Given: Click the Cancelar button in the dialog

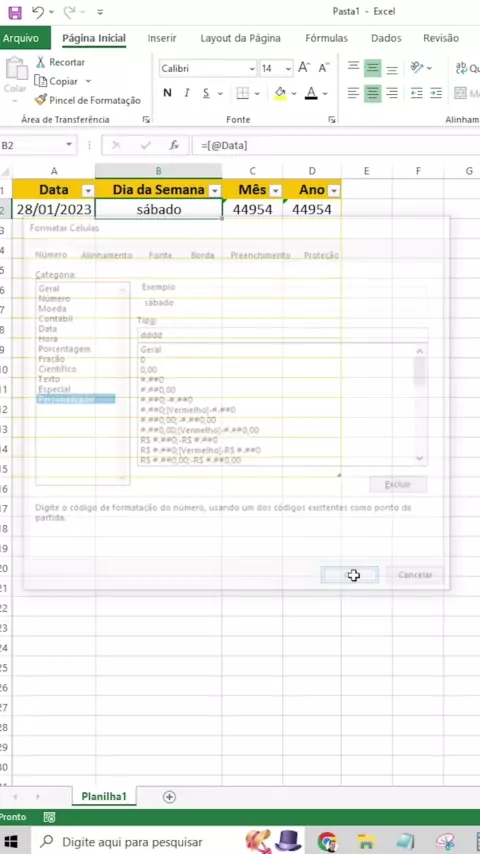Looking at the screenshot, I should point(415,575).
